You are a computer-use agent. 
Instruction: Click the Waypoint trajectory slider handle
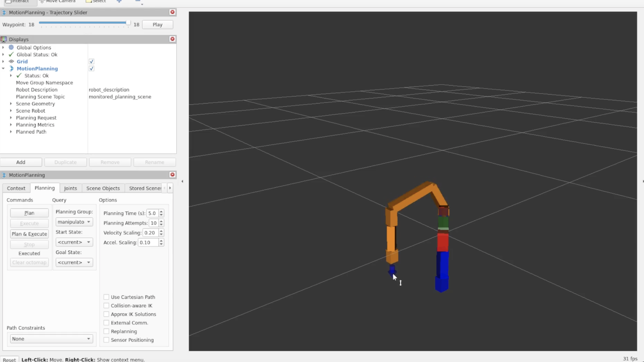(128, 23)
